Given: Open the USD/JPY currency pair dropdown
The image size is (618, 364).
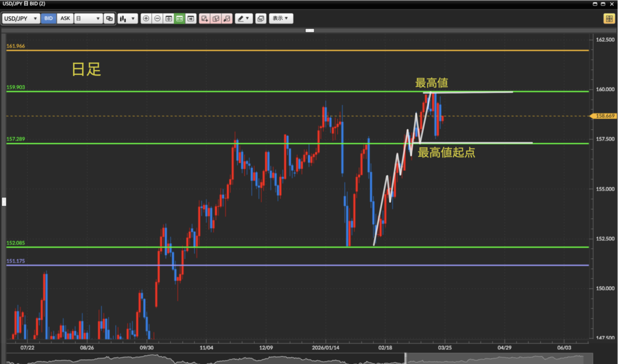Looking at the screenshot, I should (x=21, y=19).
